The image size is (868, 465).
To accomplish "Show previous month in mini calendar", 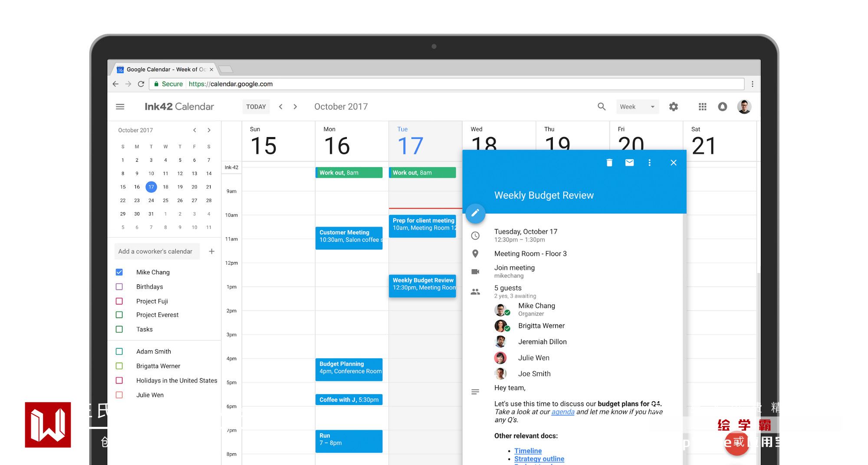I will [x=195, y=130].
